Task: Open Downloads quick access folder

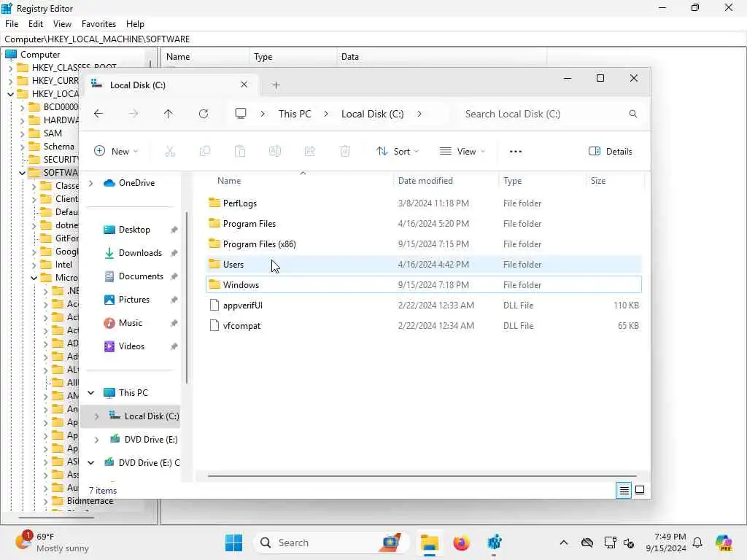Action: pyautogui.click(x=139, y=253)
